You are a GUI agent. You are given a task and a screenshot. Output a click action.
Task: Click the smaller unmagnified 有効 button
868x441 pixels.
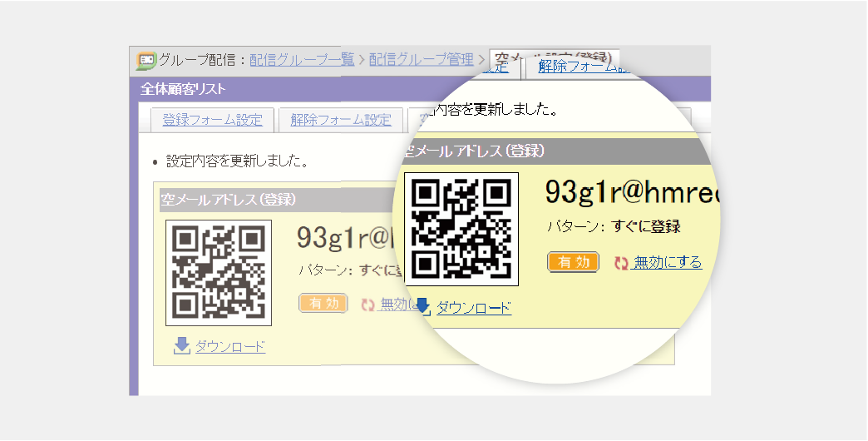click(323, 303)
